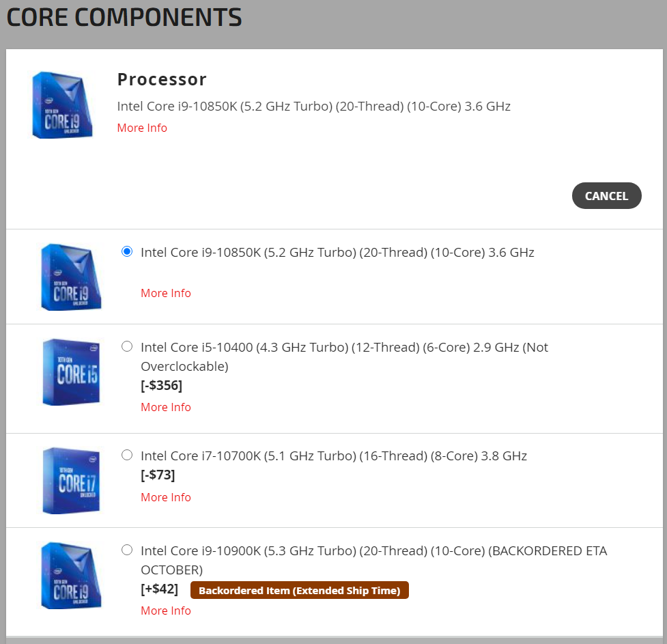Image resolution: width=667 pixels, height=644 pixels.
Task: Select the Intel Core i9-10850K radio button
Action: coord(127,251)
